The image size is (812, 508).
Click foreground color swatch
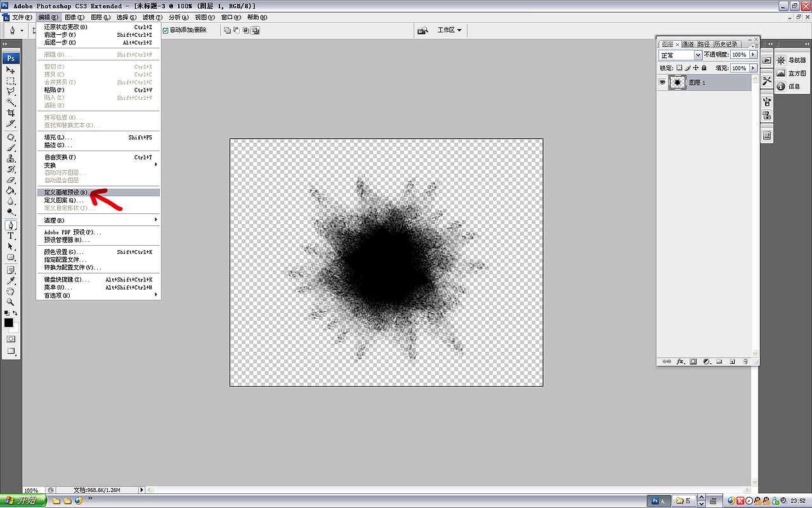pyautogui.click(x=8, y=323)
